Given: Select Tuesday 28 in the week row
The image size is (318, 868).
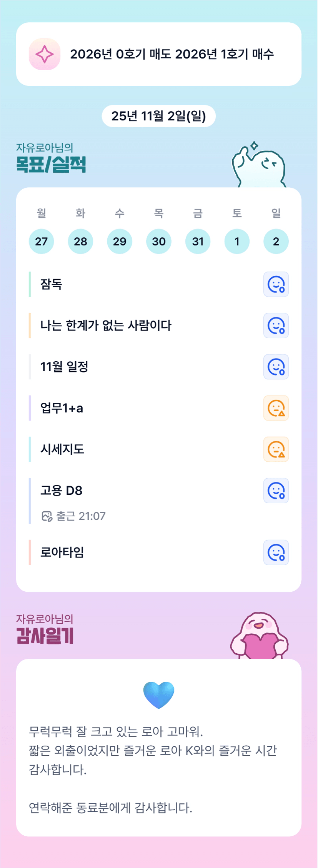Looking at the screenshot, I should 80,242.
